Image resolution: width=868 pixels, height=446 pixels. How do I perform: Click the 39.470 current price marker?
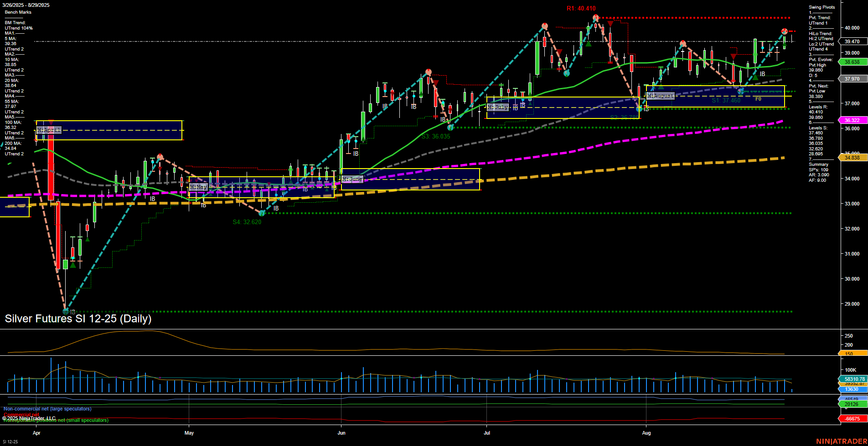tap(852, 41)
